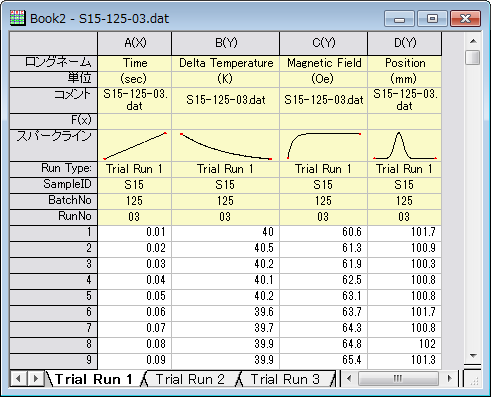Viewport: 491px width, 397px height.
Task: Select the Run Type: row header
Action: click(53, 169)
